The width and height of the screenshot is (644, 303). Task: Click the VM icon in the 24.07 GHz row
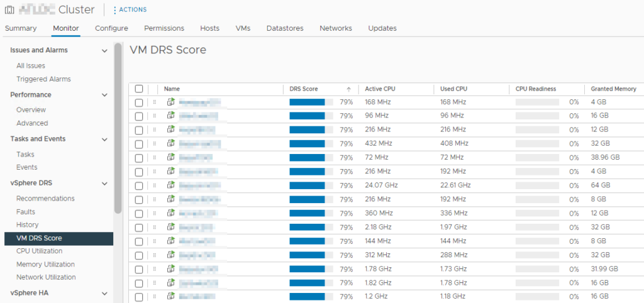pyautogui.click(x=171, y=185)
